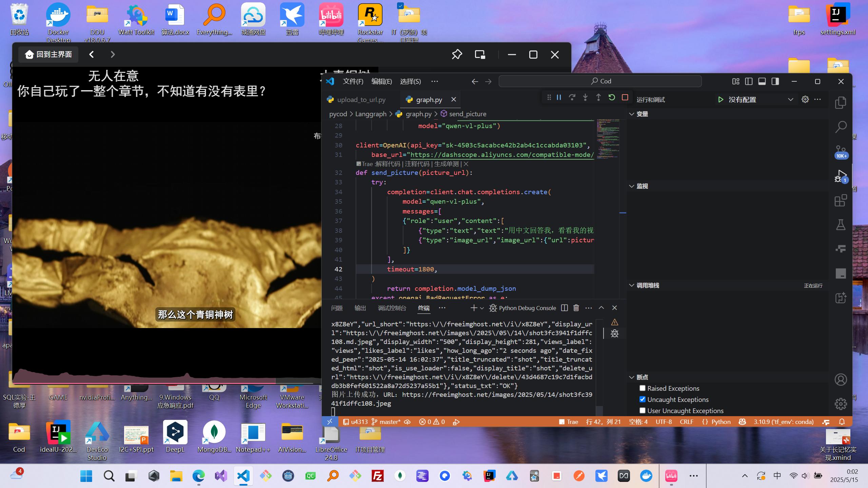Go back in the video player window
The image size is (868, 488).
tap(91, 55)
